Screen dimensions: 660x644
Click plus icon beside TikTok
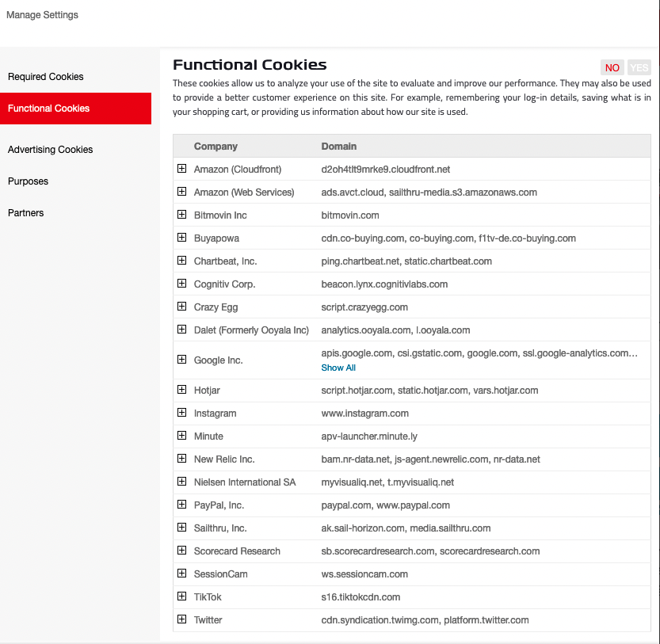point(181,596)
